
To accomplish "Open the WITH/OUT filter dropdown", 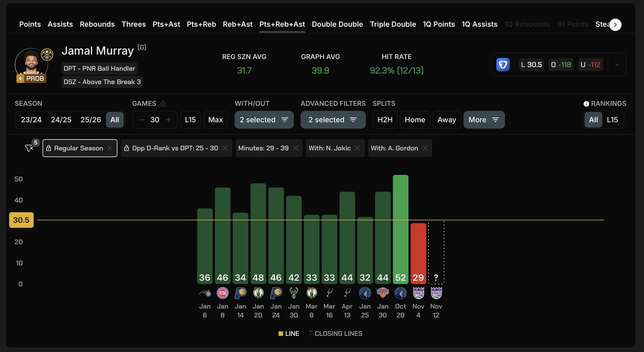I will tap(264, 120).
